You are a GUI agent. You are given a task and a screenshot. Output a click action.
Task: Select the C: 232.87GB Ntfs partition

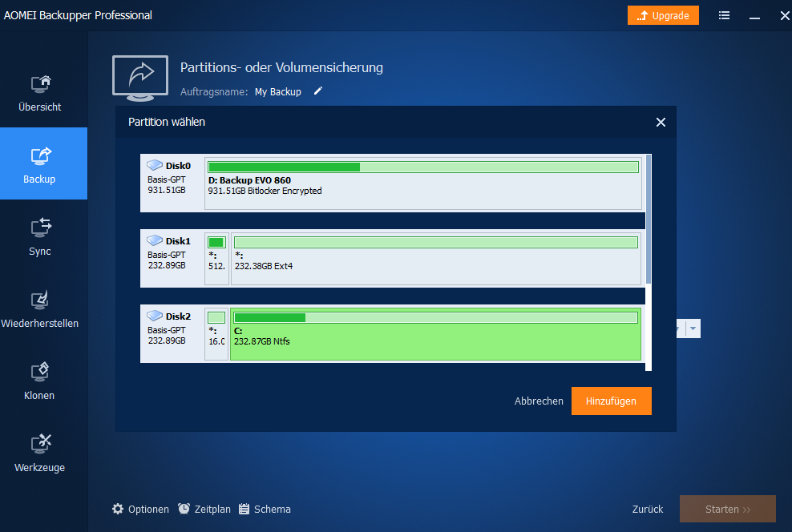[x=436, y=333]
